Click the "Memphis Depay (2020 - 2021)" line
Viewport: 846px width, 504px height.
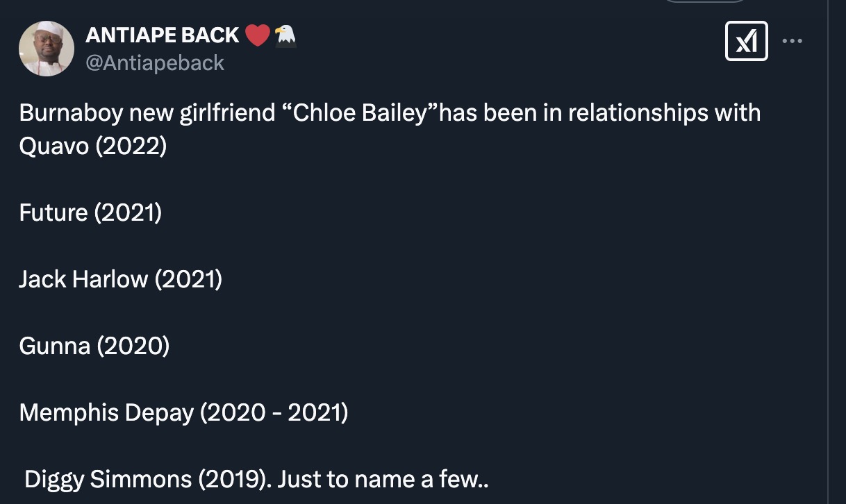(183, 412)
